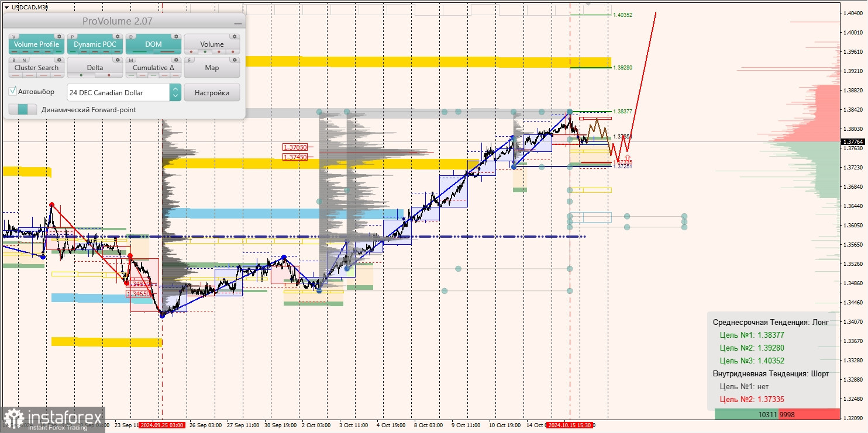Click the P hotkey tag on Dynamic POC
The width and height of the screenshot is (868, 433).
73,36
